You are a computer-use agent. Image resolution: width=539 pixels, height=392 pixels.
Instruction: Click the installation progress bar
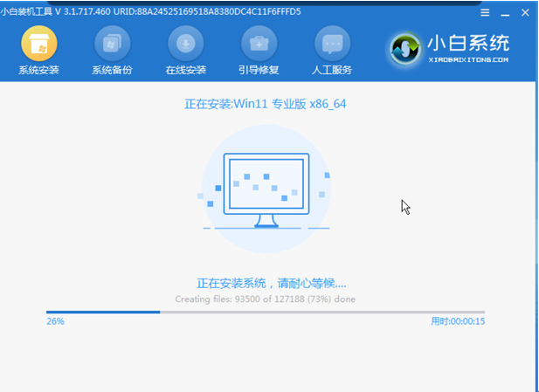click(266, 312)
